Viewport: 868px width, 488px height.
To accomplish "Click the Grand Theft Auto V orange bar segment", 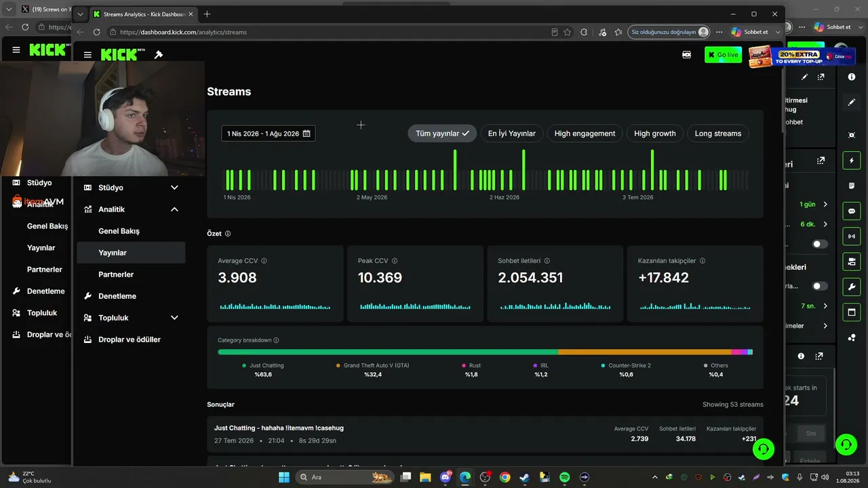I will pyautogui.click(x=645, y=352).
